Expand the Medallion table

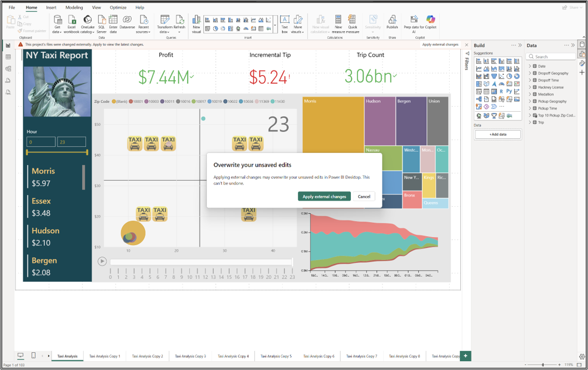pyautogui.click(x=530, y=94)
